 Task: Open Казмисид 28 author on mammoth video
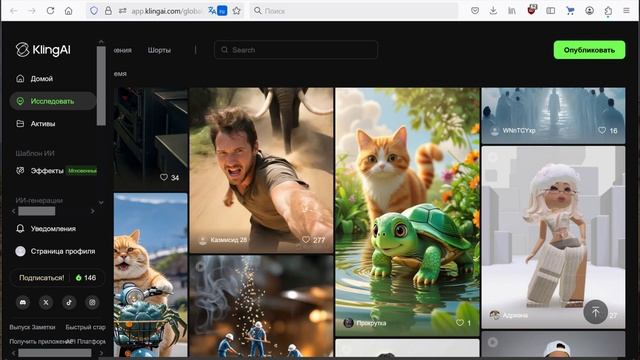tap(223, 240)
